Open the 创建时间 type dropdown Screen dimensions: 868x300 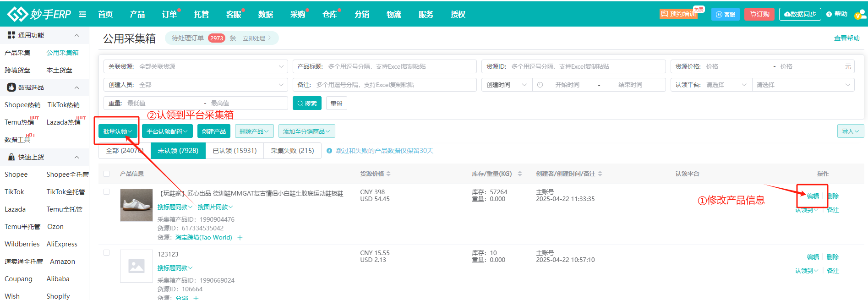507,85
